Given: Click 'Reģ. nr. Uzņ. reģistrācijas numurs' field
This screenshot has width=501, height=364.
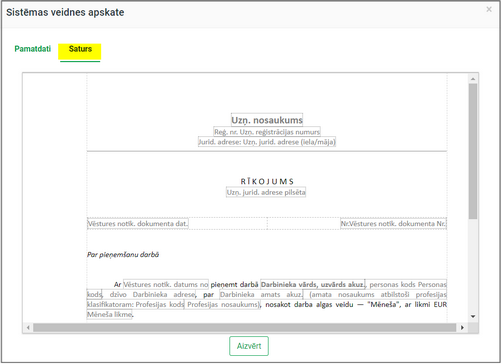Looking at the screenshot, I should point(267,132).
